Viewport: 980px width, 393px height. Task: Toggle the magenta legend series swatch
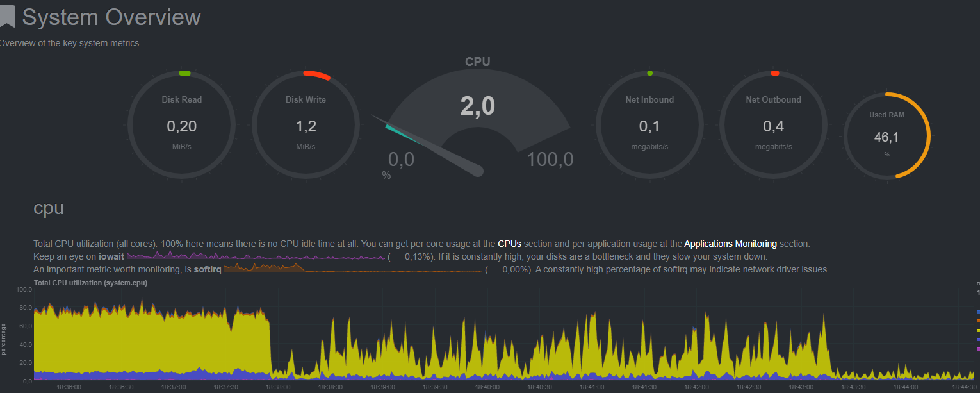point(977,349)
